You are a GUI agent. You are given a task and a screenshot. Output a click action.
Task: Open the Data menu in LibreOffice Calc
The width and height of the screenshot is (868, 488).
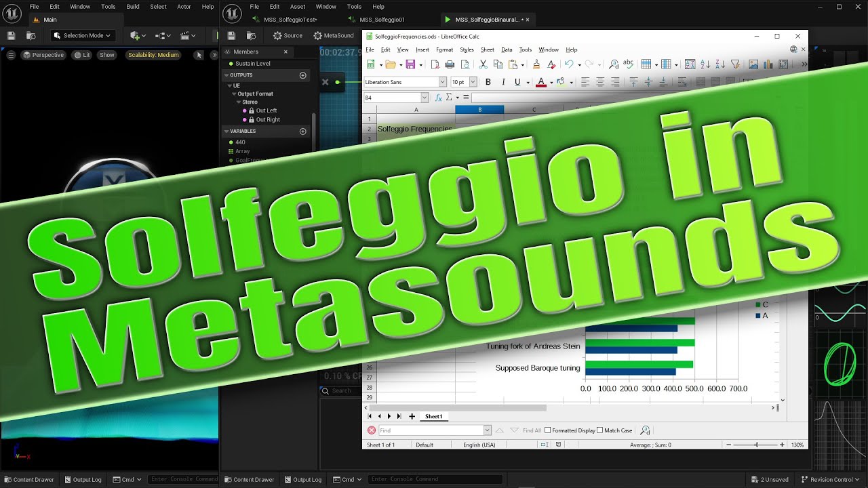point(507,49)
